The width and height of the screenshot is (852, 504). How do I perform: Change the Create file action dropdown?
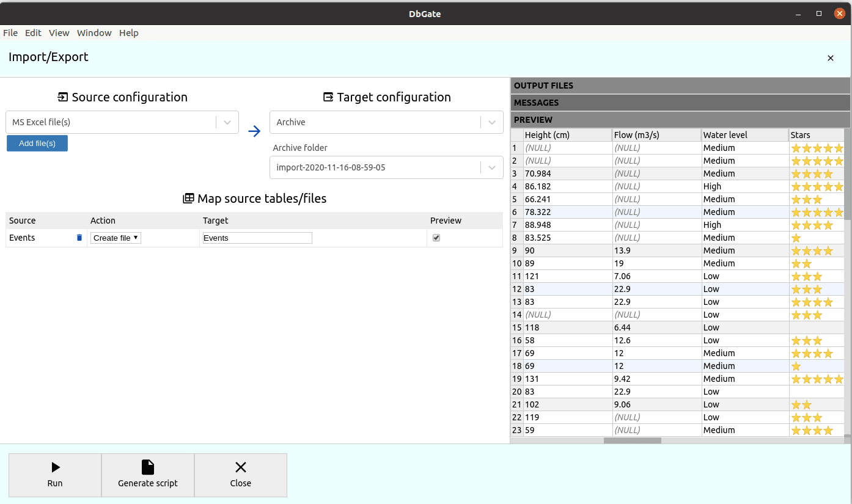(x=115, y=238)
